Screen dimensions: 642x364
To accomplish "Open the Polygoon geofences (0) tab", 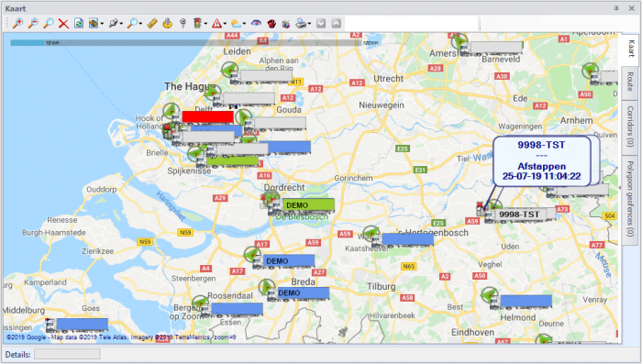I will click(630, 199).
